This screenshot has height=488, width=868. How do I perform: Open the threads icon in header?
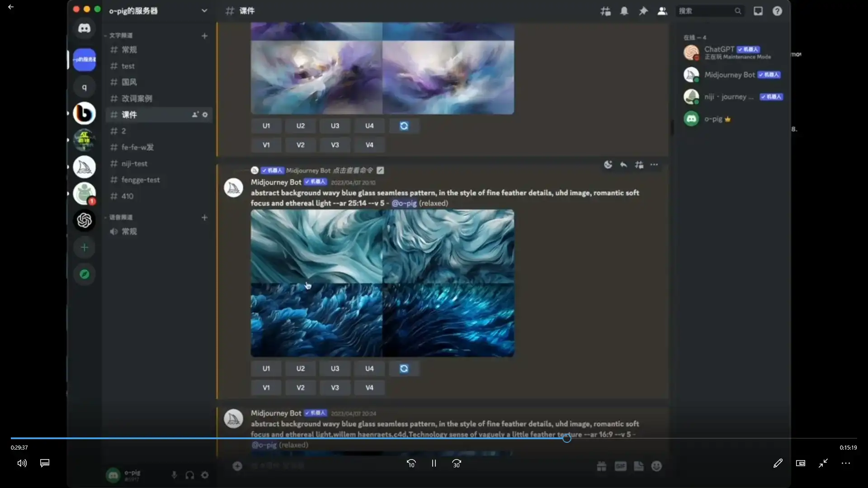pyautogui.click(x=605, y=11)
